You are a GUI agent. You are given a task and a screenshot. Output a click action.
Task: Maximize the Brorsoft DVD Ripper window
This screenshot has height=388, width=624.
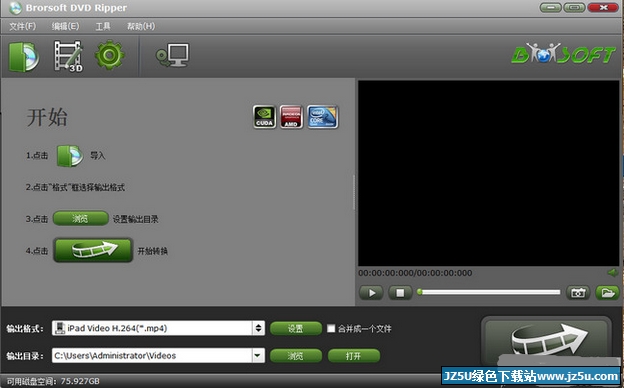point(574,8)
